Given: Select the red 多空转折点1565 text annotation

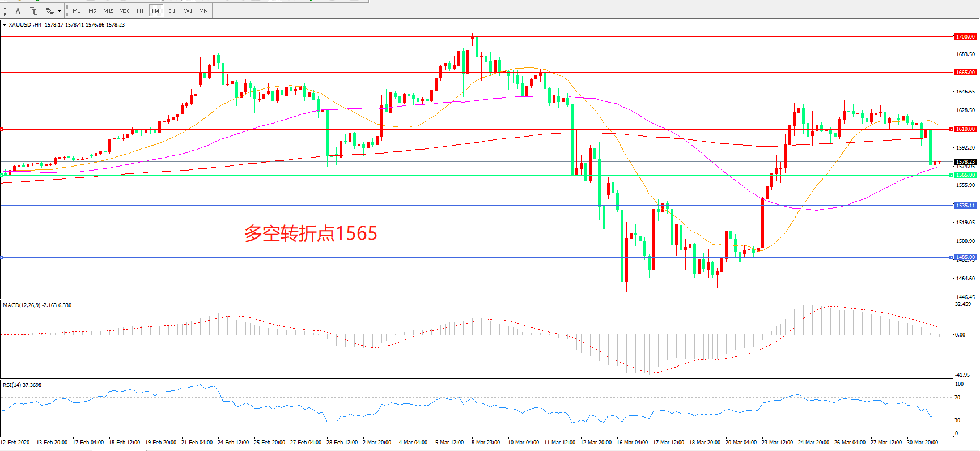Looking at the screenshot, I should 311,233.
